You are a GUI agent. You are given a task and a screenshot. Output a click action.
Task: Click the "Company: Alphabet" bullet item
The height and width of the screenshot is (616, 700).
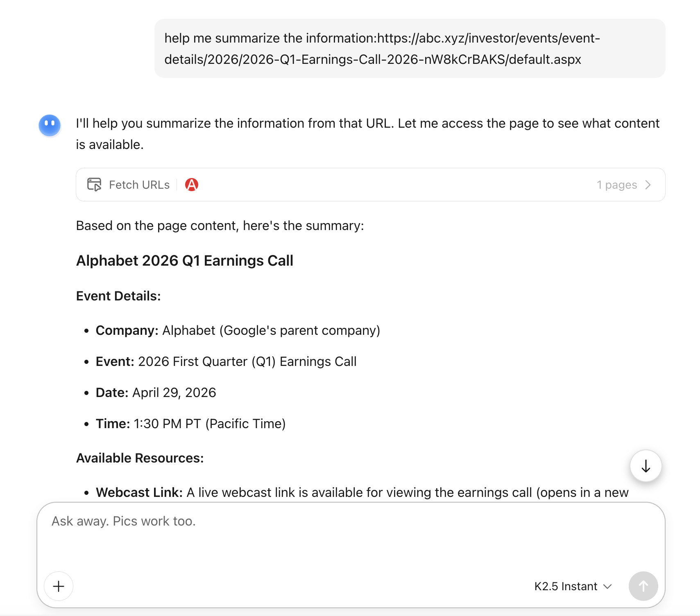[238, 330]
